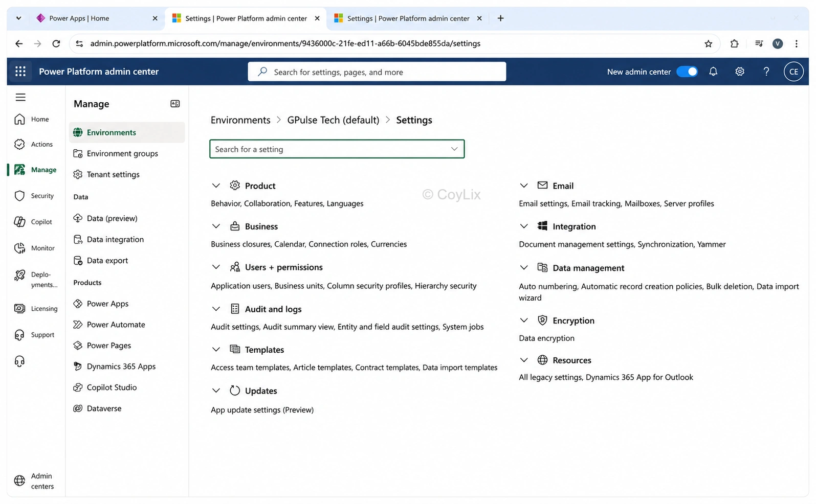Collapse the Updates section chevron

pos(216,391)
